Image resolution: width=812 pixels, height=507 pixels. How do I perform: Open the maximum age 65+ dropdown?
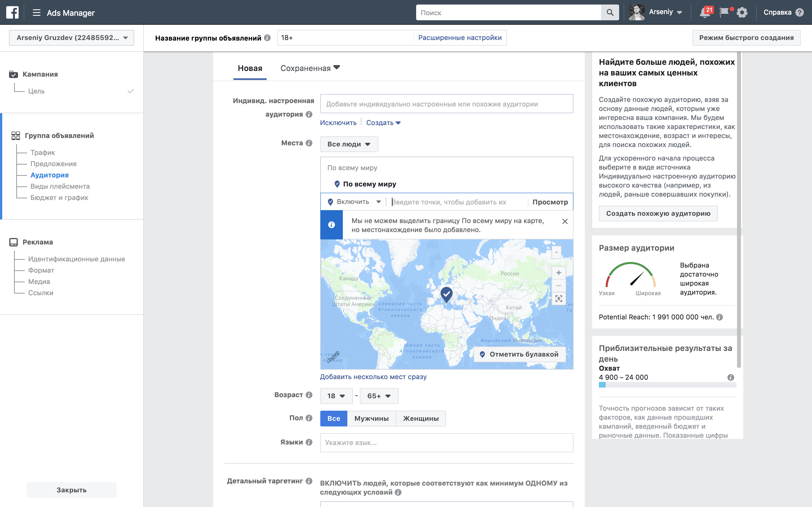click(x=379, y=396)
